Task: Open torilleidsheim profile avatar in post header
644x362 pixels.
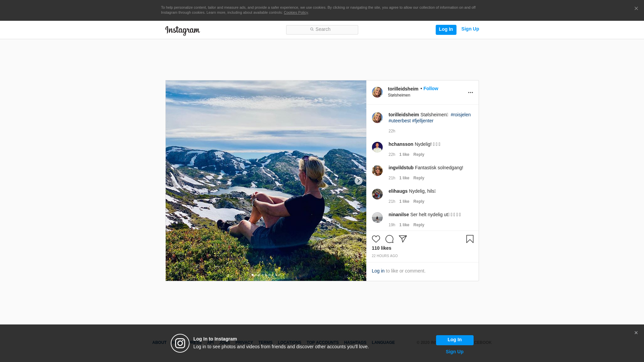Action: (377, 92)
